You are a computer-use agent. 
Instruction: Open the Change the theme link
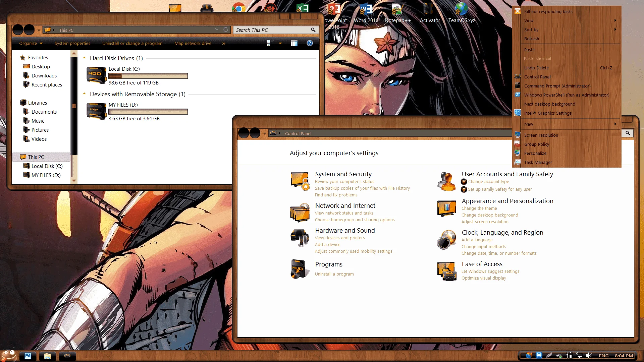point(479,208)
